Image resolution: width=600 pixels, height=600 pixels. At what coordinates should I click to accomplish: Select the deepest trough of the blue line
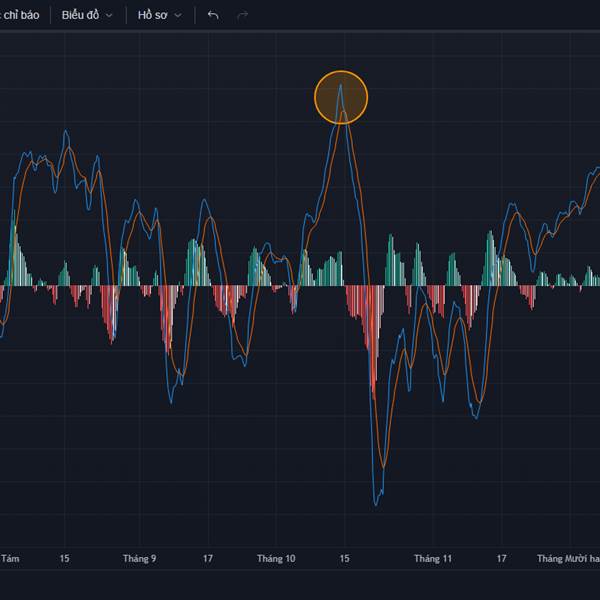(377, 504)
